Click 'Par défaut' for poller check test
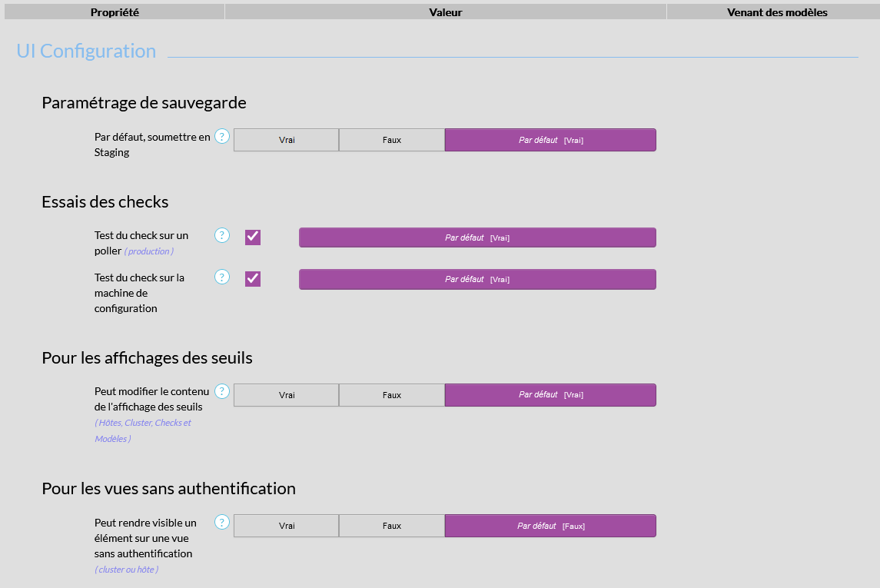This screenshot has height=588, width=880. pos(477,238)
